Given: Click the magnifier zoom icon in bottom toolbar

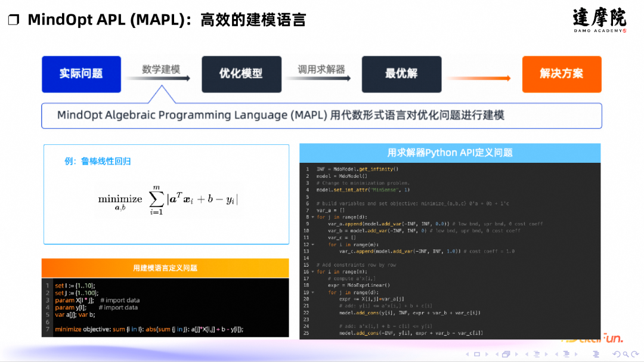Looking at the screenshot, I should (x=625, y=354).
